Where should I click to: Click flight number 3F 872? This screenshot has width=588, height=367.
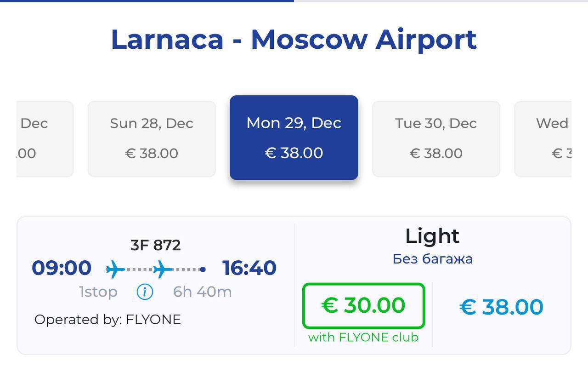pos(156,245)
